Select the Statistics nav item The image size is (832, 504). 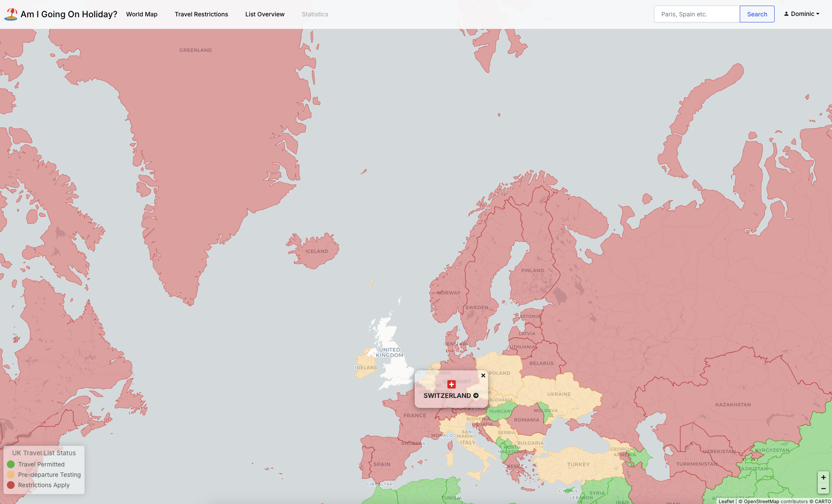[x=315, y=14]
